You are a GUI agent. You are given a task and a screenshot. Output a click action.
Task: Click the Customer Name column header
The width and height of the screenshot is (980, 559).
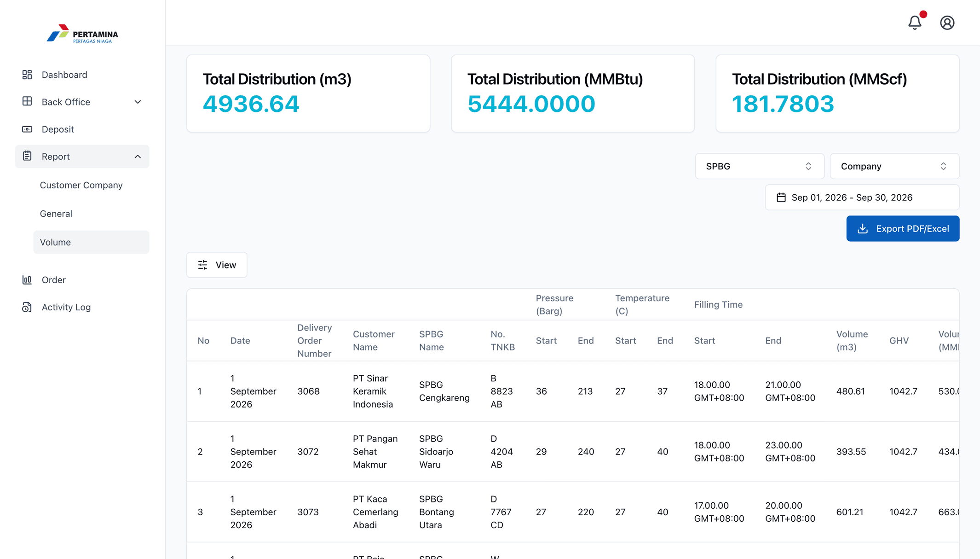coord(374,341)
